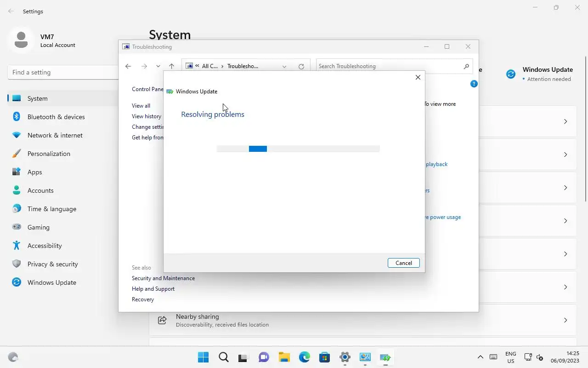Go back in Troubleshooting window
The image size is (588, 368).
[x=128, y=66]
